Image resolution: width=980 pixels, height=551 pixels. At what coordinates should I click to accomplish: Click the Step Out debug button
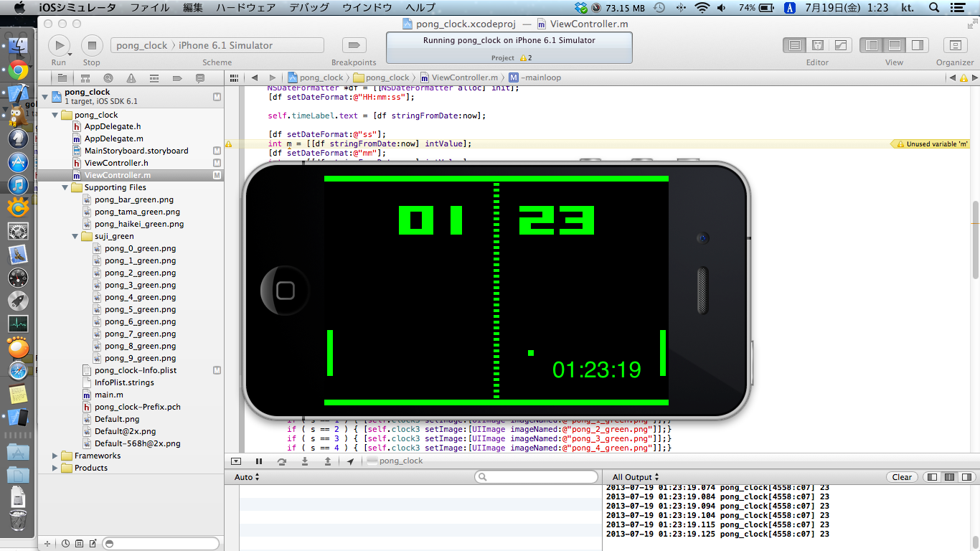pos(328,461)
